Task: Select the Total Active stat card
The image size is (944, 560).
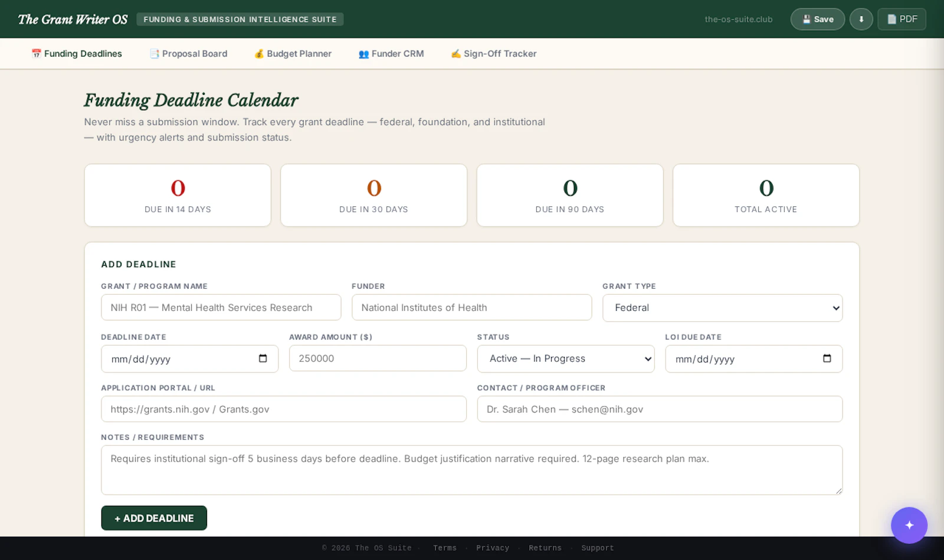Action: pos(766,195)
